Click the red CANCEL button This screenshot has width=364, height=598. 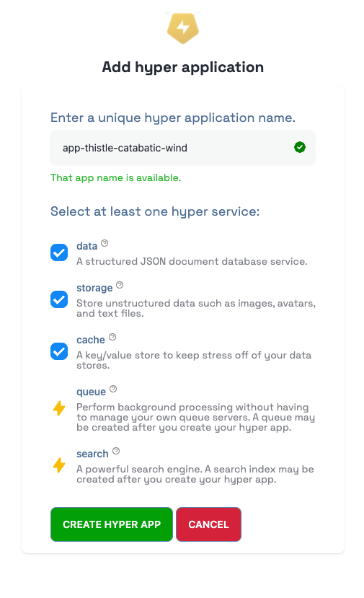point(208,524)
